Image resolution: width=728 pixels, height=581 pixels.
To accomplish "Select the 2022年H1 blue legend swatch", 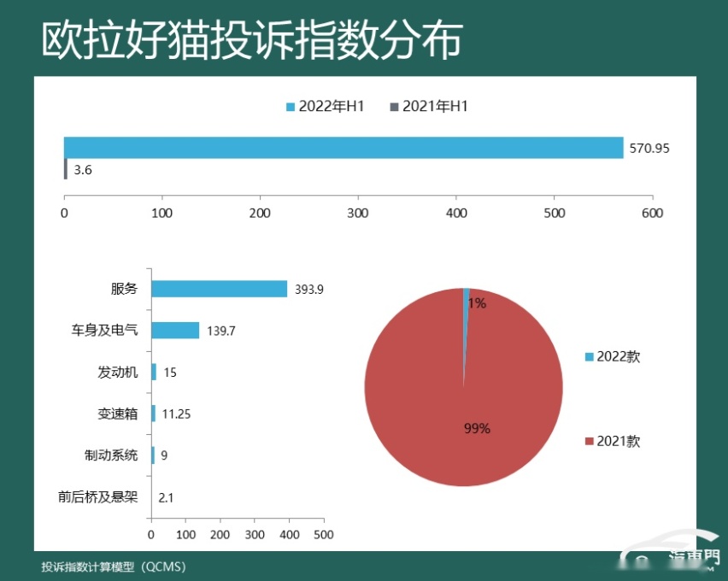I will [x=291, y=108].
